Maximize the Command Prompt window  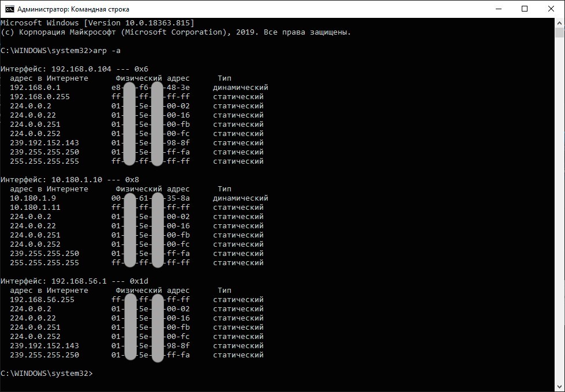[x=524, y=9]
